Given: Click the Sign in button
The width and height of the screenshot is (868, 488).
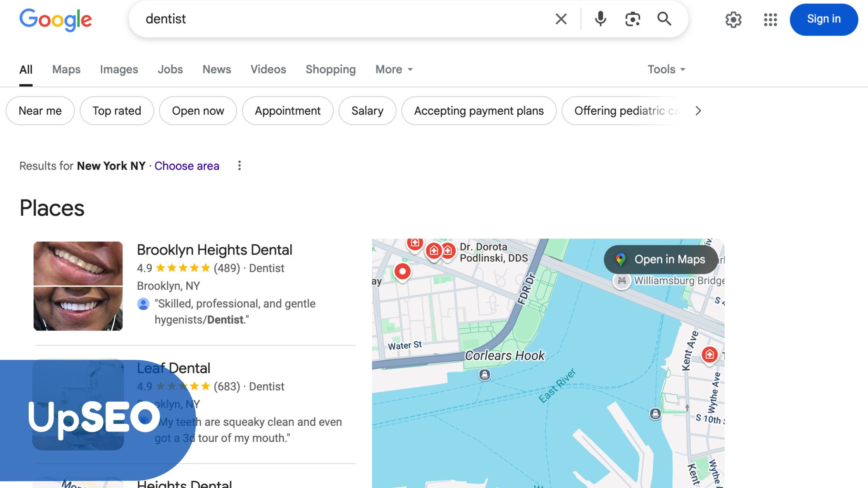Looking at the screenshot, I should click(823, 19).
